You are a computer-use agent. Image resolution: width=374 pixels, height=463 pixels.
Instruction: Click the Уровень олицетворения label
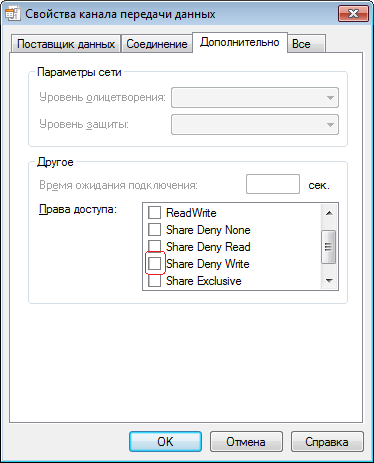[x=102, y=97]
